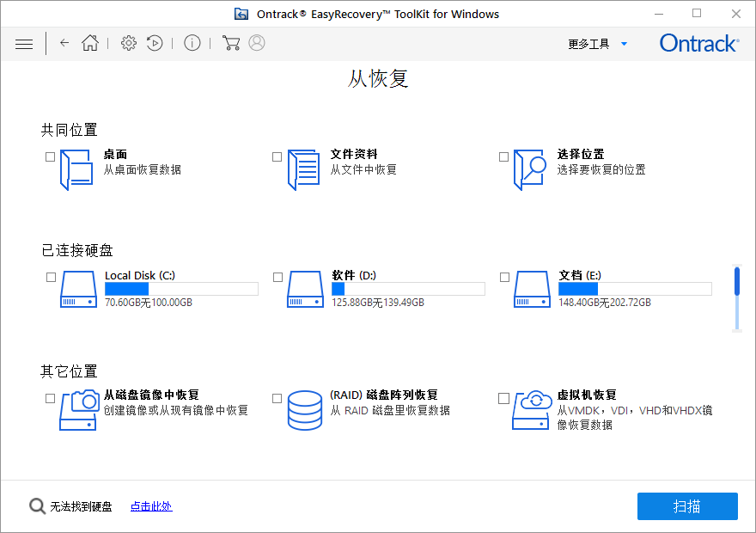The width and height of the screenshot is (756, 533).
Task: Click the 软件 (D:) usage bar
Action: 408,289
